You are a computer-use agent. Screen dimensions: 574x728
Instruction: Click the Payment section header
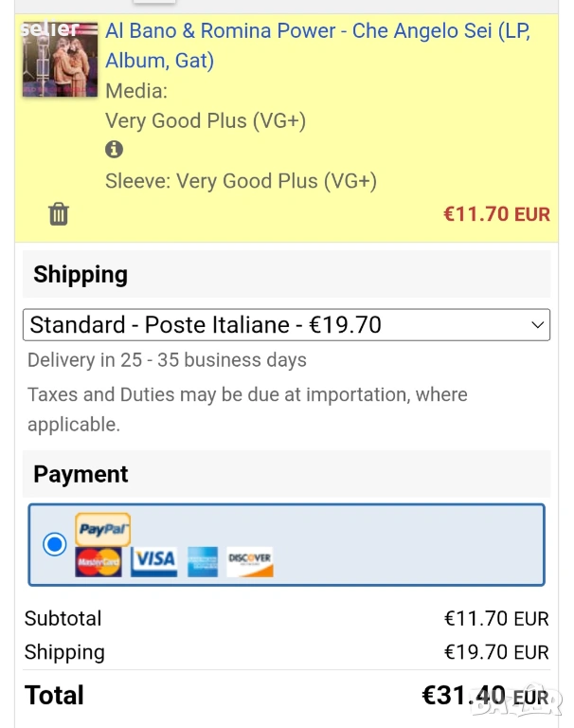[81, 474]
